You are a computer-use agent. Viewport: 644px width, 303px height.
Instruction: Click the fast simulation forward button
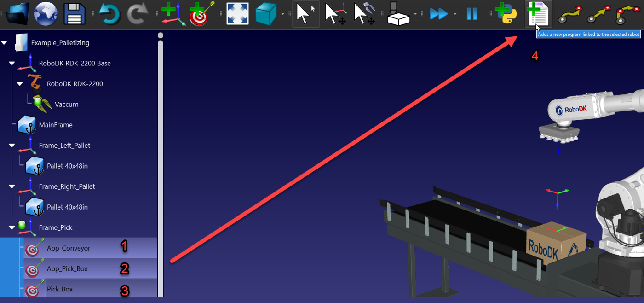(x=438, y=14)
